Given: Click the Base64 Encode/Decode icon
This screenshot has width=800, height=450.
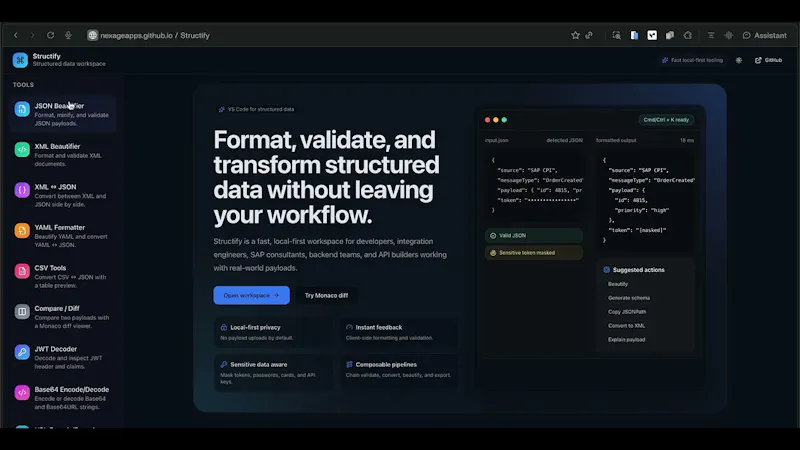Looking at the screenshot, I should 22,392.
